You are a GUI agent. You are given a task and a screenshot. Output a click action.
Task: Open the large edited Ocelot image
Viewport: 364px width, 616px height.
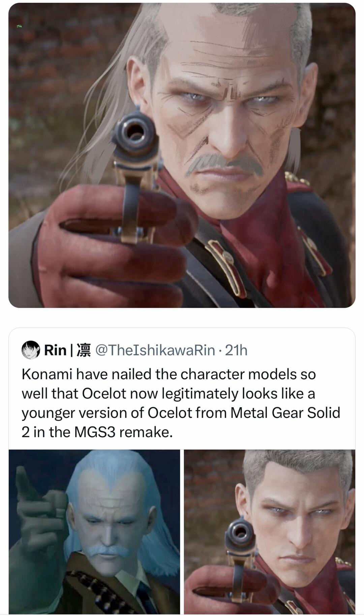pos(182,156)
